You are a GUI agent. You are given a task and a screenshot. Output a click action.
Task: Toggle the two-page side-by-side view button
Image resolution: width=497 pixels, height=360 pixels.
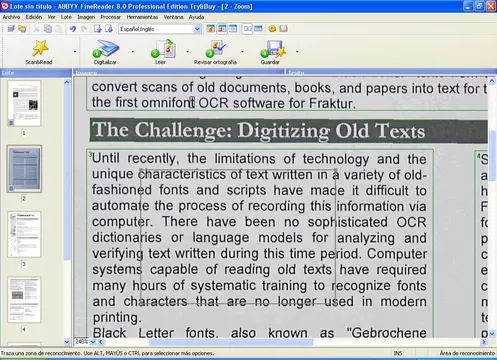click(x=247, y=29)
